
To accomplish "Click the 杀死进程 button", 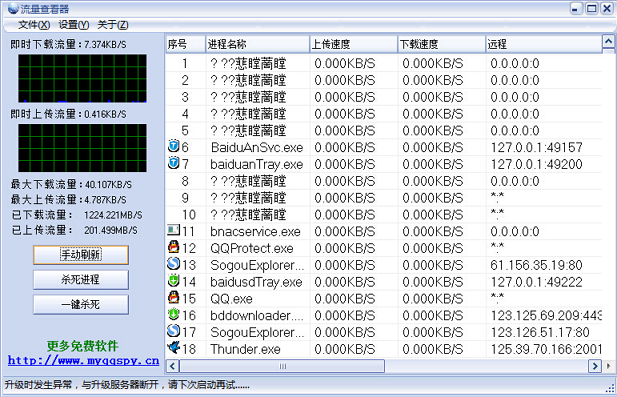I will pyautogui.click(x=81, y=280).
